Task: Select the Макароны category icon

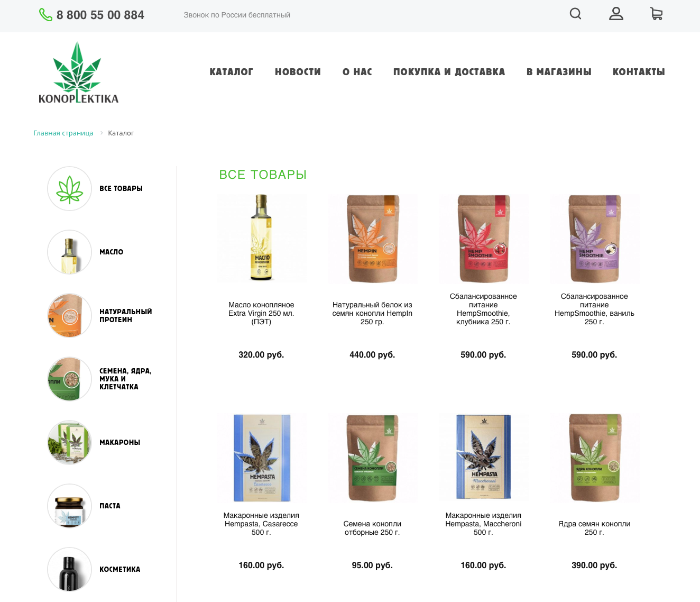Action: pyautogui.click(x=70, y=443)
